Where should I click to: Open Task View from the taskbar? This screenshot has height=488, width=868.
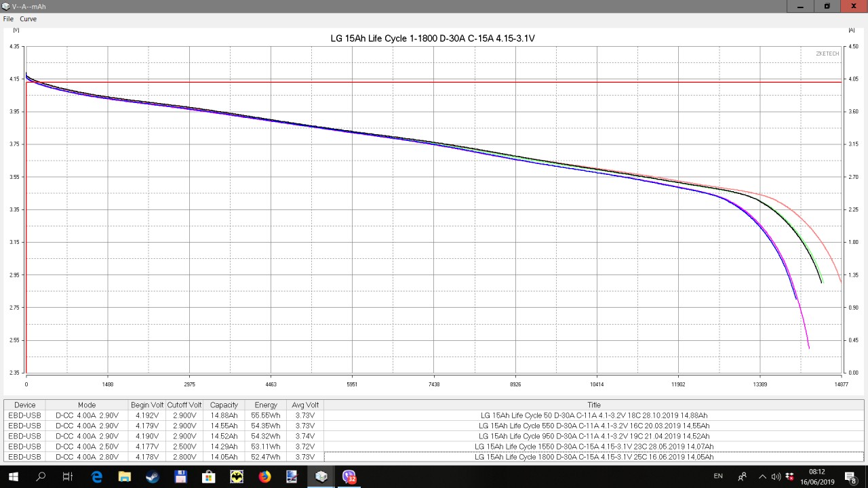68,476
